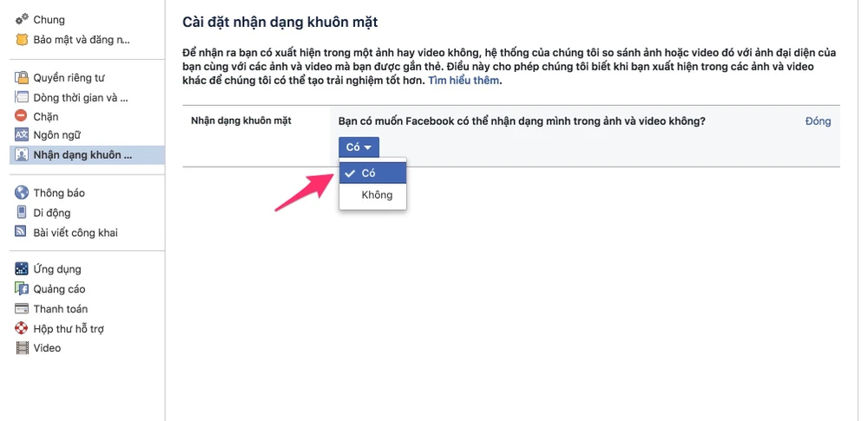Open Bảo mật và đăng nhập settings
Screen dimensions: 868x421
pos(82,40)
